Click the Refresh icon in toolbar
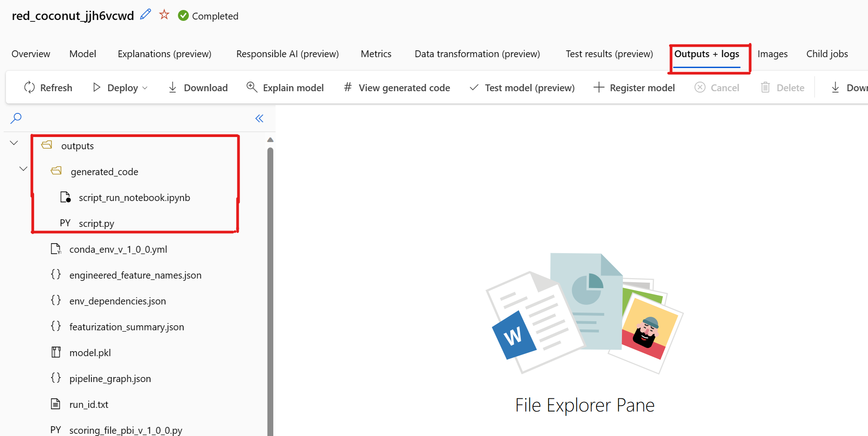This screenshot has height=436, width=868. pos(30,88)
